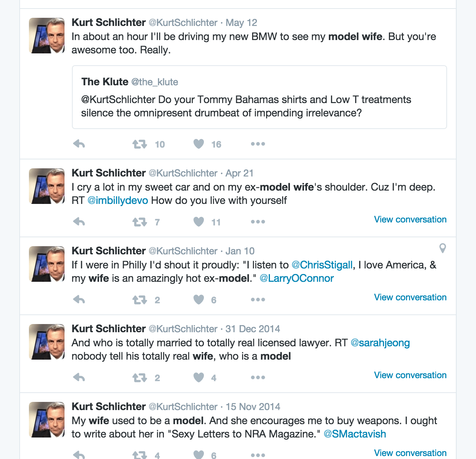
Task: Like the May 12 tweet showing 16 likes
Action: pos(199,144)
